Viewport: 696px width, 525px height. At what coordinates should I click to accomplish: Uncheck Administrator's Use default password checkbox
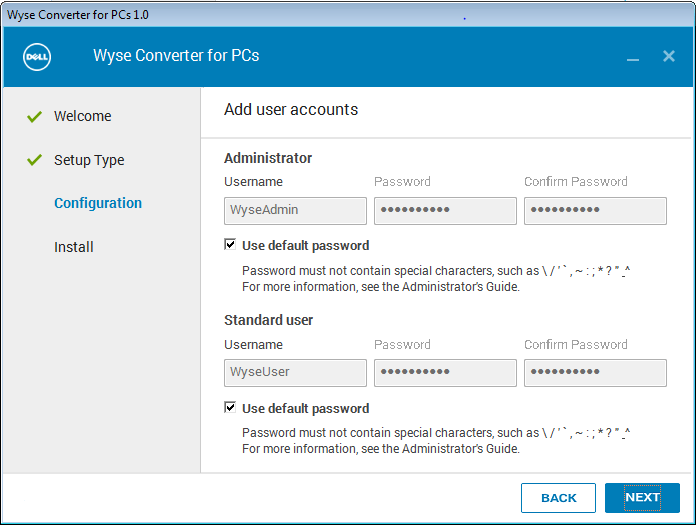coord(231,245)
